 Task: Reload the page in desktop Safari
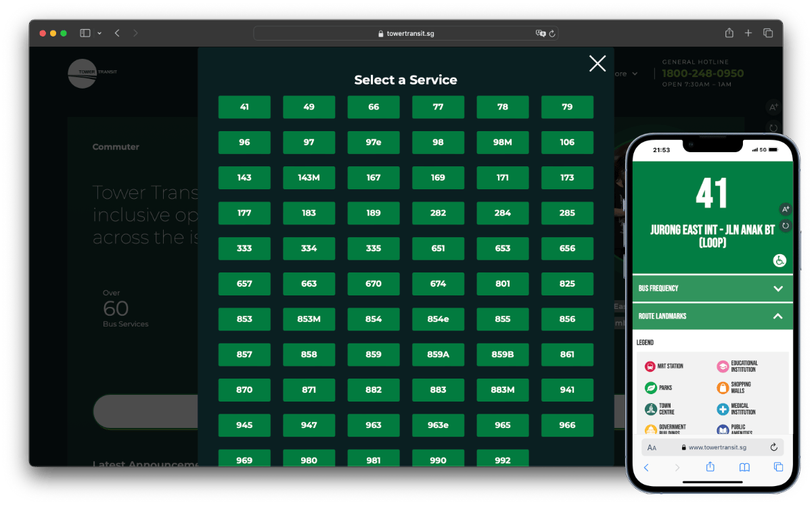tap(552, 33)
